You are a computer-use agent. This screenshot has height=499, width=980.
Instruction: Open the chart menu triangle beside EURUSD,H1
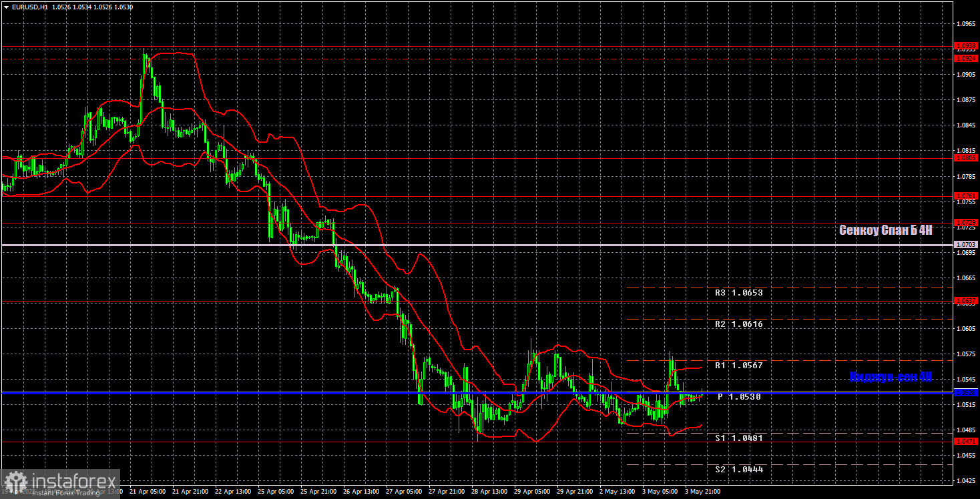pos(5,6)
